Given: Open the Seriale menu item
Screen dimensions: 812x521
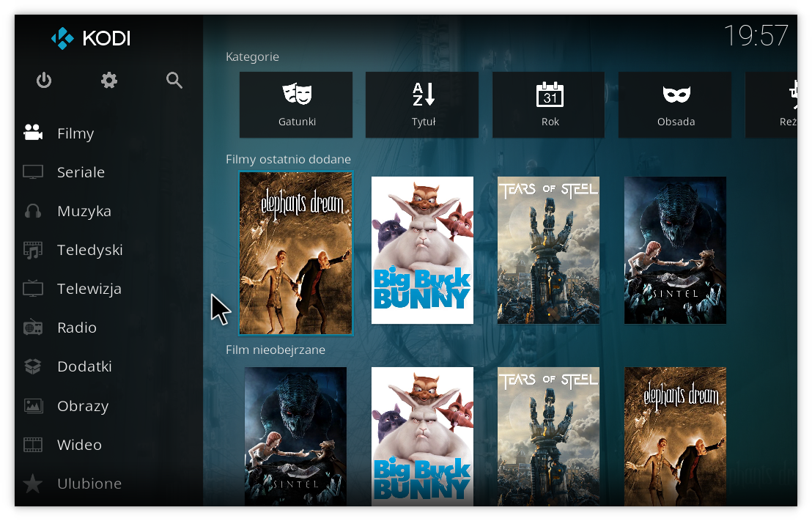Looking at the screenshot, I should coord(108,172).
